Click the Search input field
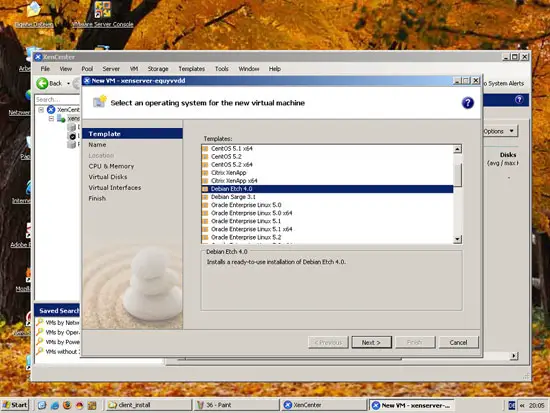This screenshot has height=413, width=550. pos(57,99)
